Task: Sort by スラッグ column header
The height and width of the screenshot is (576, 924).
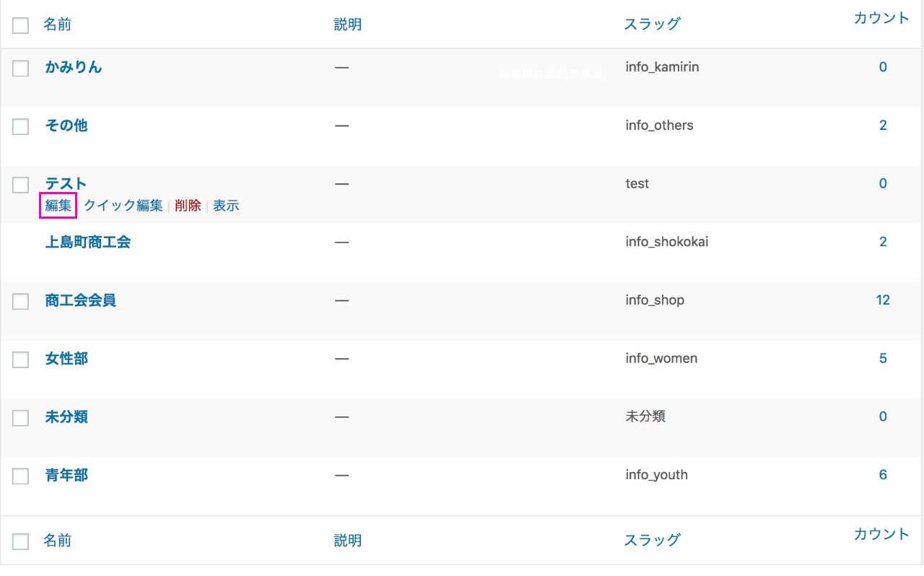Action: (x=652, y=24)
